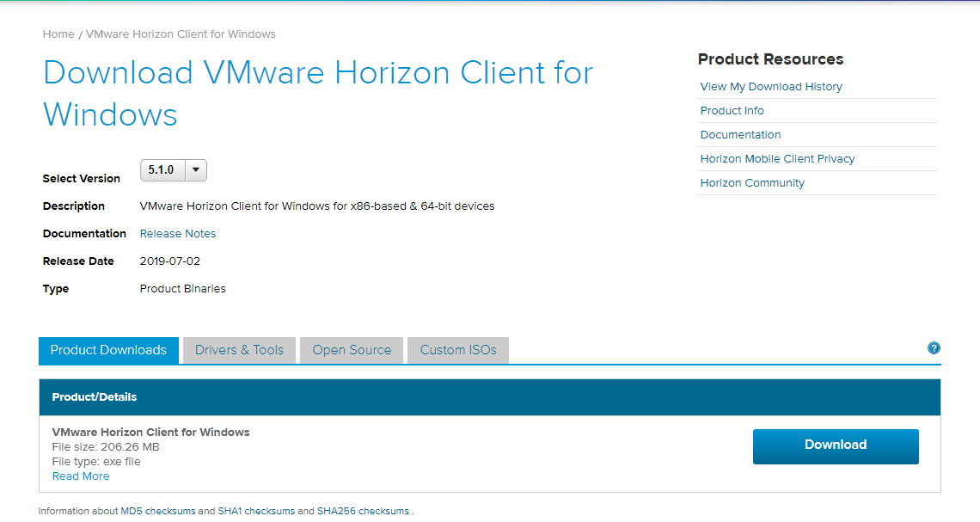
Task: Open the SHA256 checksums link
Action: tap(363, 512)
